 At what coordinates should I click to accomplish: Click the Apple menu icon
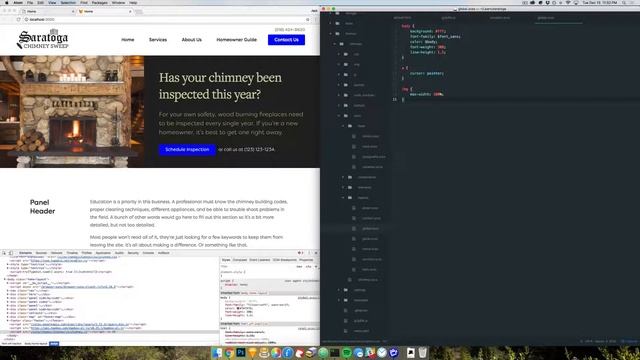[7, 3]
